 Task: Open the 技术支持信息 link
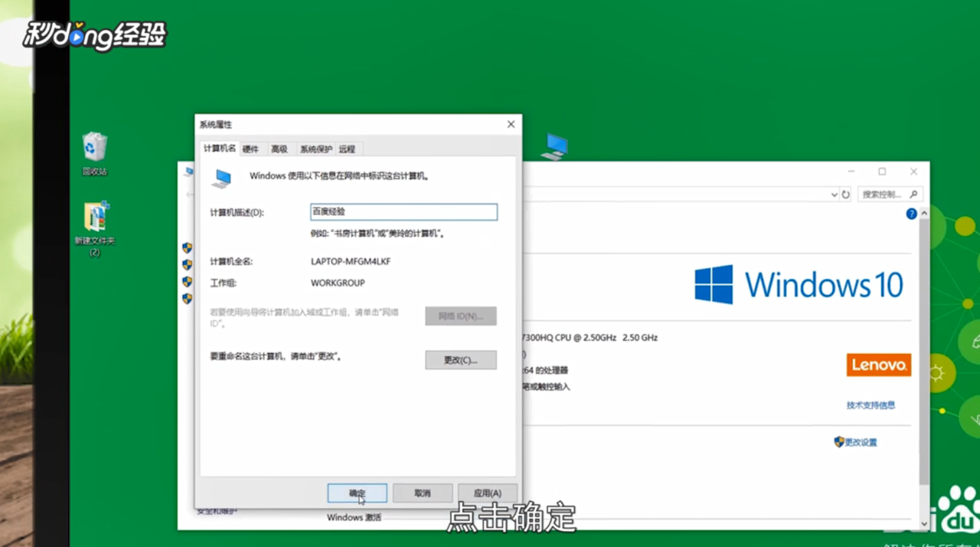coord(871,405)
